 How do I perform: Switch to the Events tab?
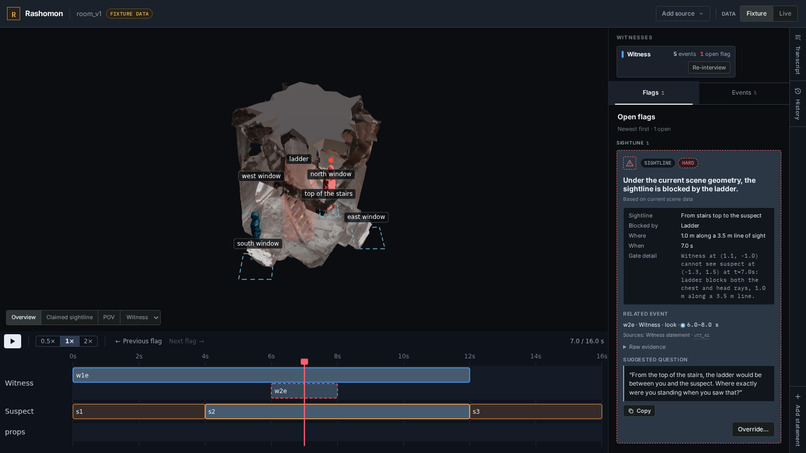[x=744, y=93]
